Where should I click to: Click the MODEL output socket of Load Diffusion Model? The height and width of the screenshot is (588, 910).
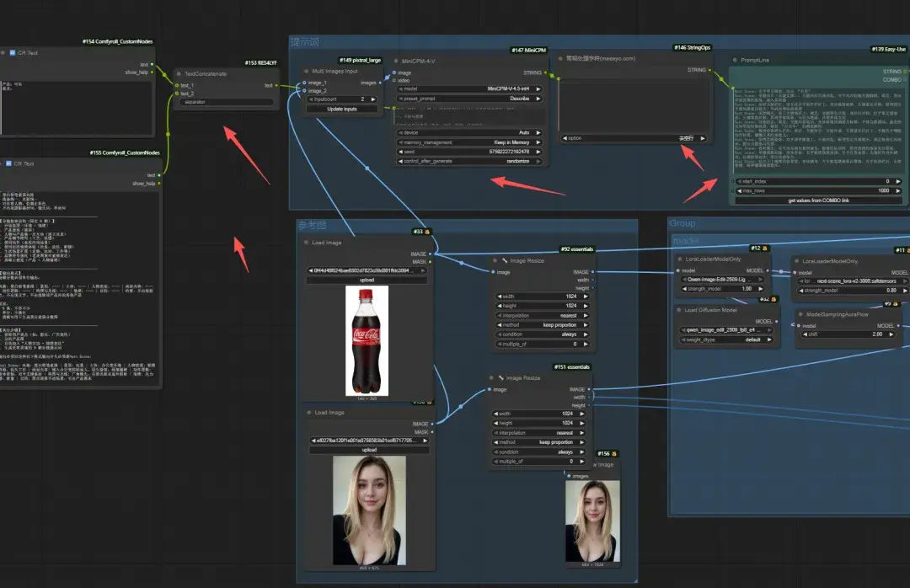pyautogui.click(x=777, y=321)
